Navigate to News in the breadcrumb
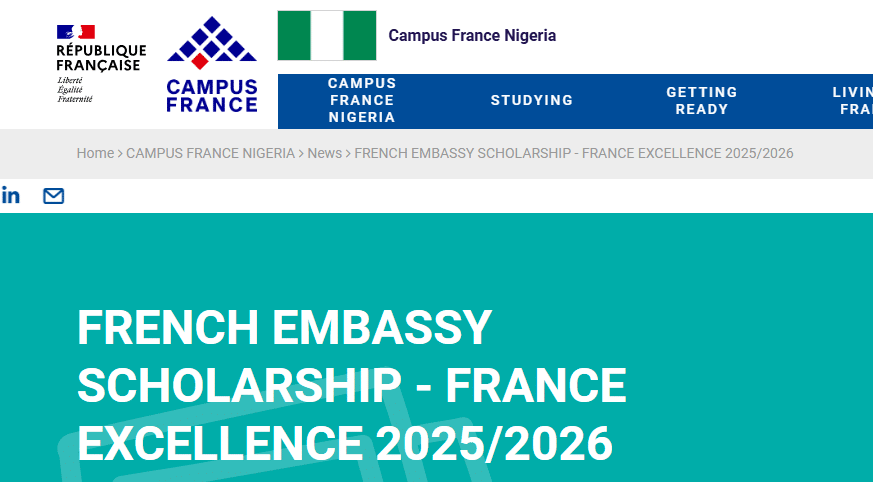The width and height of the screenshot is (873, 482). (324, 153)
